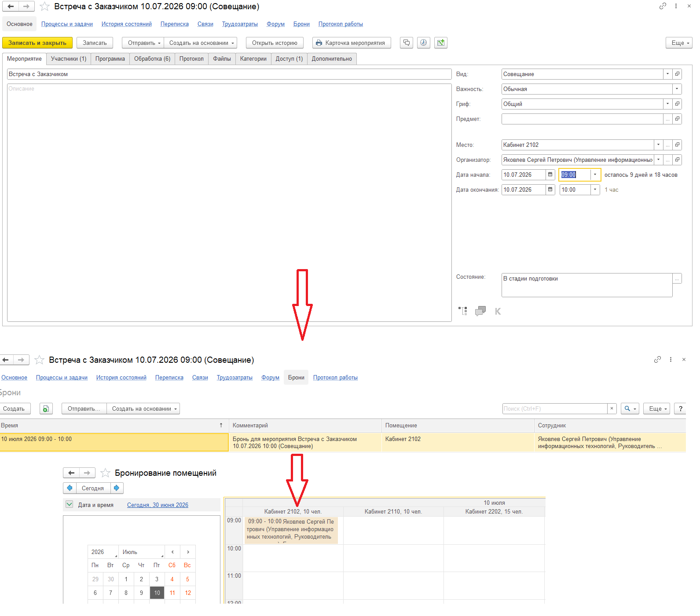700x616 pixels.
Task: Click previous month arrow in calendar
Action: 172,552
